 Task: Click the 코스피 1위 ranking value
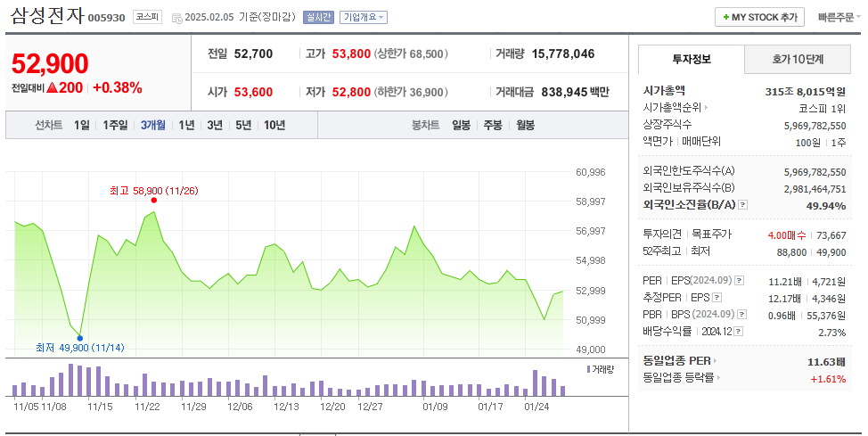[822, 109]
